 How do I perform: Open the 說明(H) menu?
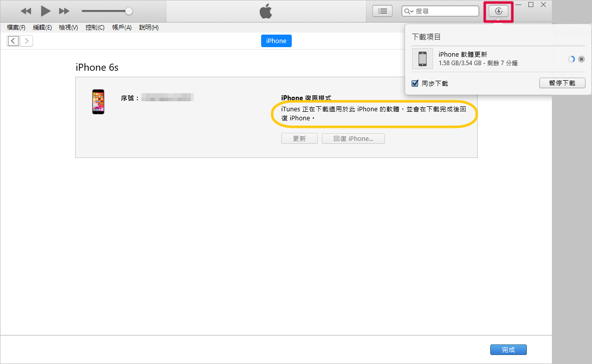tap(149, 28)
